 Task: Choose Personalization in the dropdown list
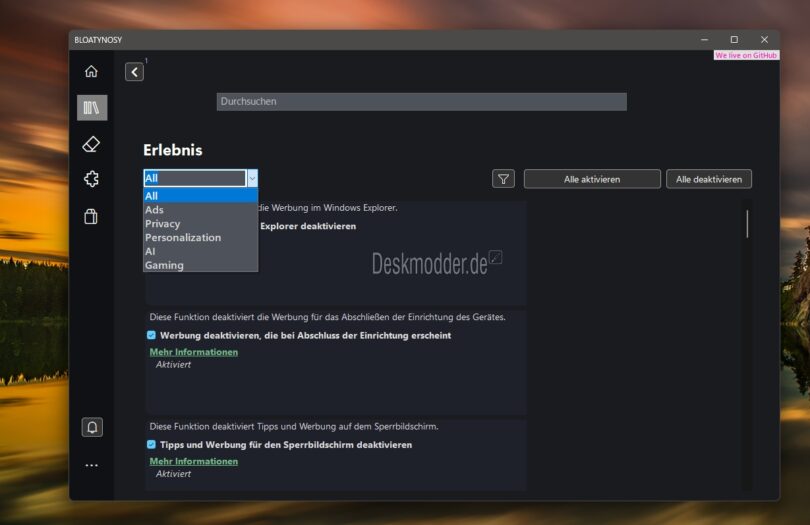pyautogui.click(x=200, y=238)
